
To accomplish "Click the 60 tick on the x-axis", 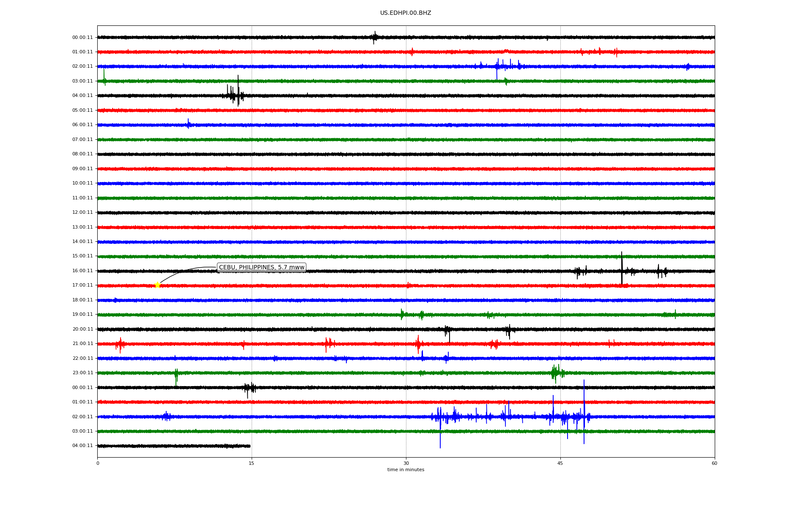I will pyautogui.click(x=714, y=463).
